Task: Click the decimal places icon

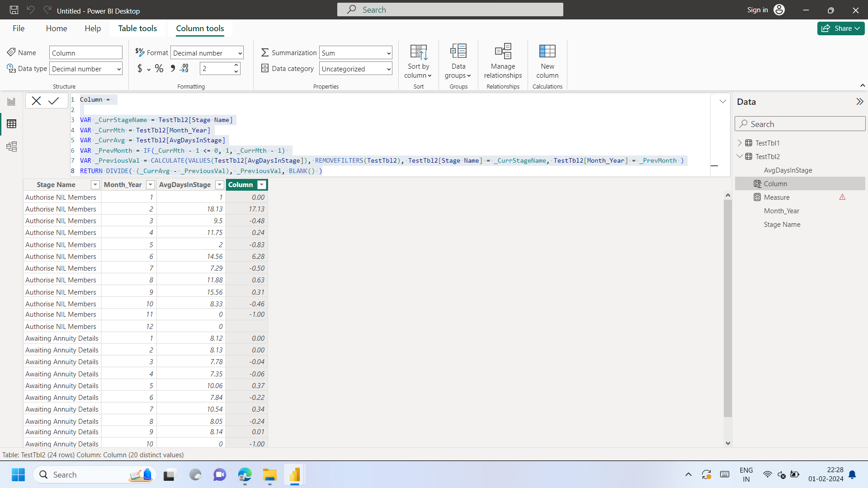Action: [184, 68]
